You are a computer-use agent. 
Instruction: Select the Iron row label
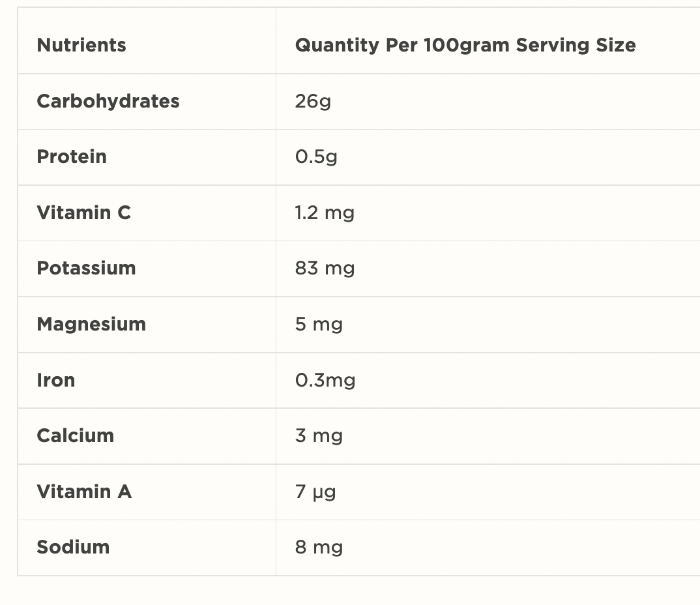(x=56, y=380)
